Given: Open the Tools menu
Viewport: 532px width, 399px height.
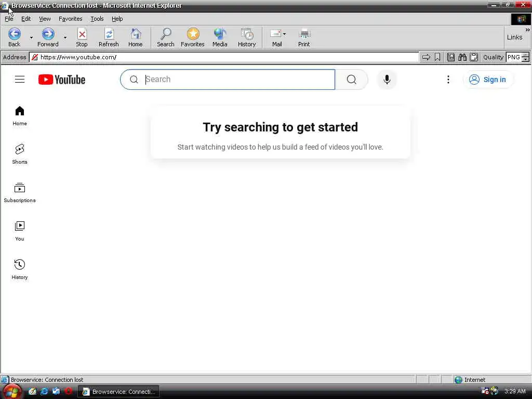Looking at the screenshot, I should (97, 19).
